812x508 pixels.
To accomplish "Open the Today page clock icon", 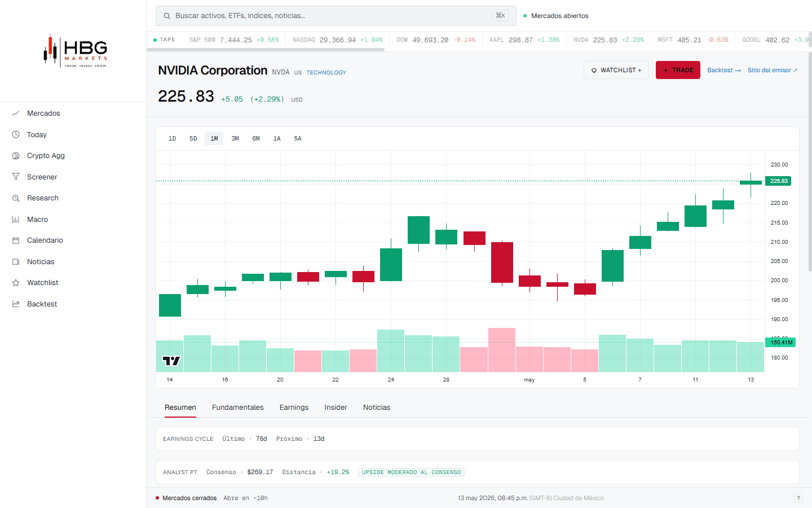I will click(16, 135).
